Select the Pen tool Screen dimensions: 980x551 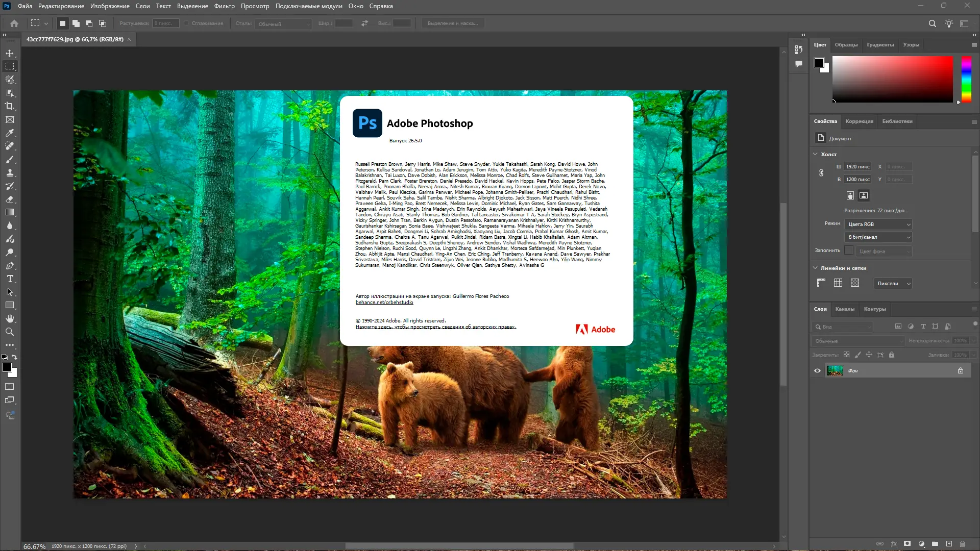click(x=10, y=266)
